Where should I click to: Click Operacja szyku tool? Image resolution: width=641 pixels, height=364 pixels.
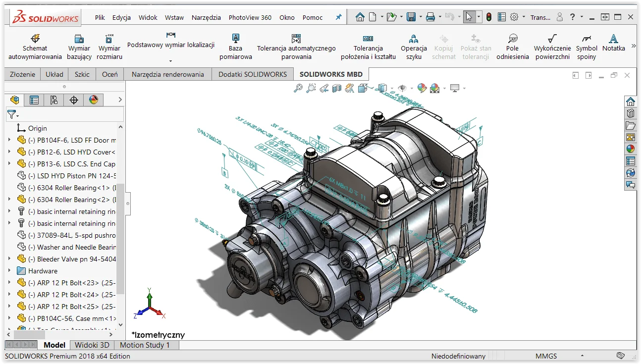[414, 47]
